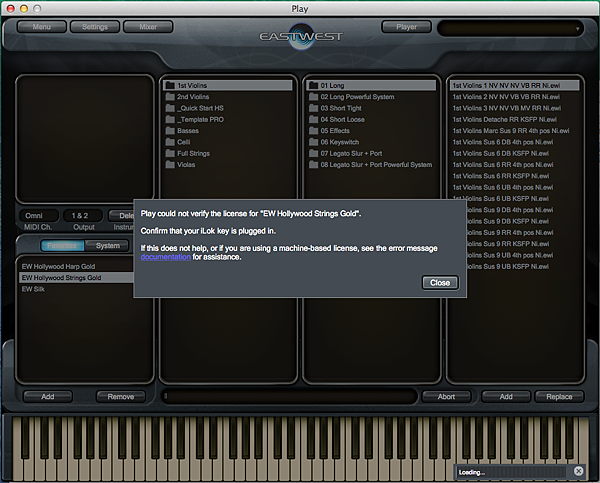The height and width of the screenshot is (483, 600).
Task: Select 08 Legato Slur + Port Powerful System
Action: (371, 165)
